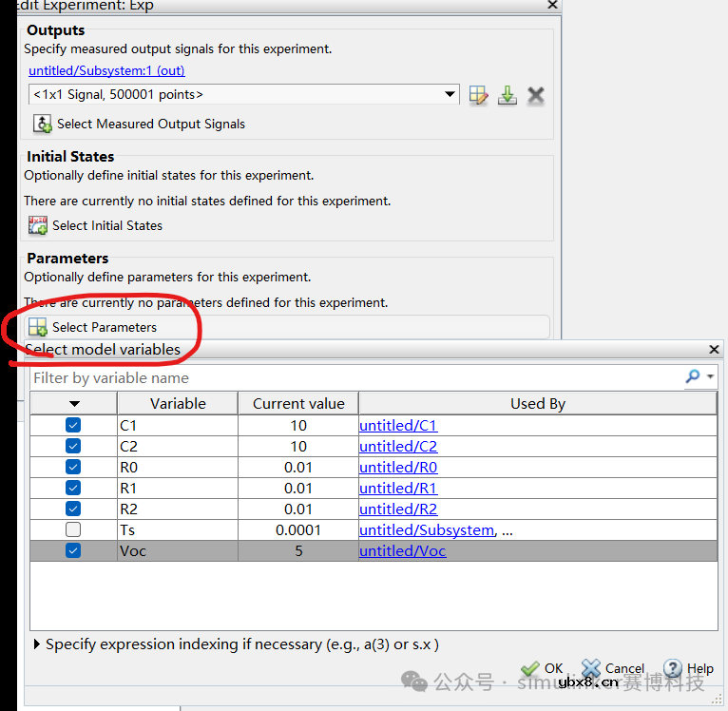Click the R1 variable name cell
This screenshot has height=711, width=728.
click(x=178, y=488)
